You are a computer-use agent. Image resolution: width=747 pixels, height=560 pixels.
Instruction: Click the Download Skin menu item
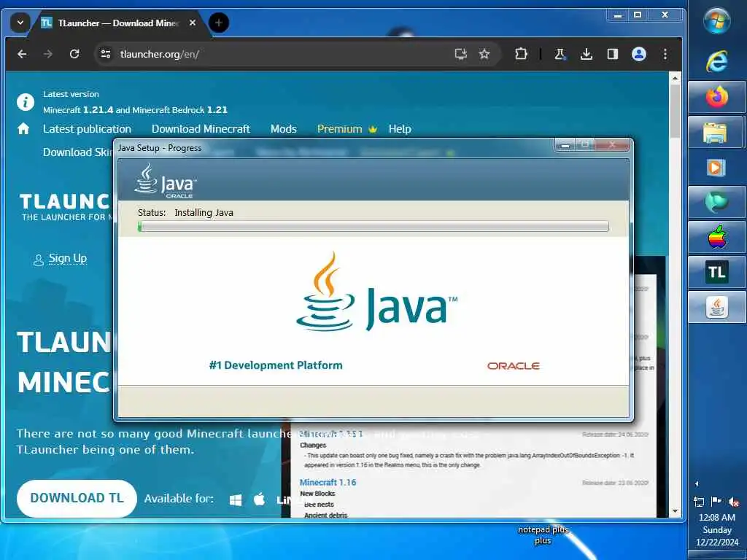77,152
